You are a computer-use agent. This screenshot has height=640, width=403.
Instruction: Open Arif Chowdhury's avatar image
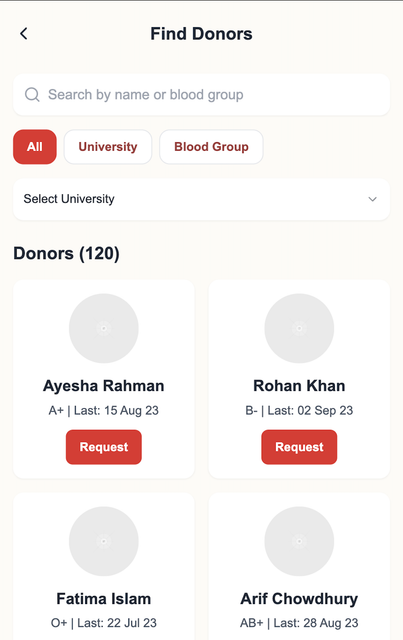click(299, 541)
